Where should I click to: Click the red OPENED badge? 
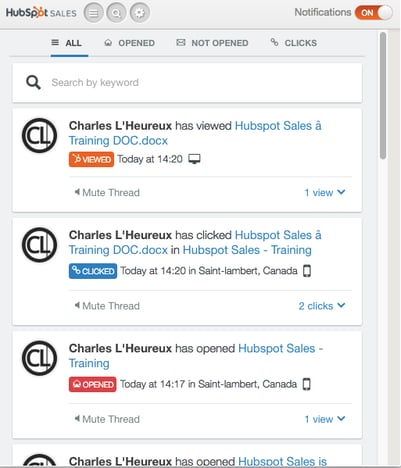(x=93, y=384)
